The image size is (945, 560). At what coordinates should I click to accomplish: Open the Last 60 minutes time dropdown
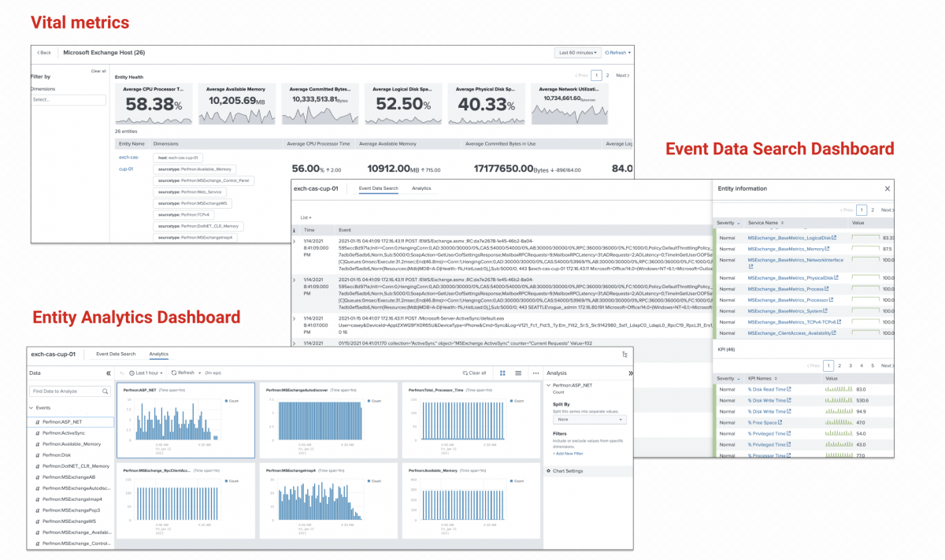[577, 53]
